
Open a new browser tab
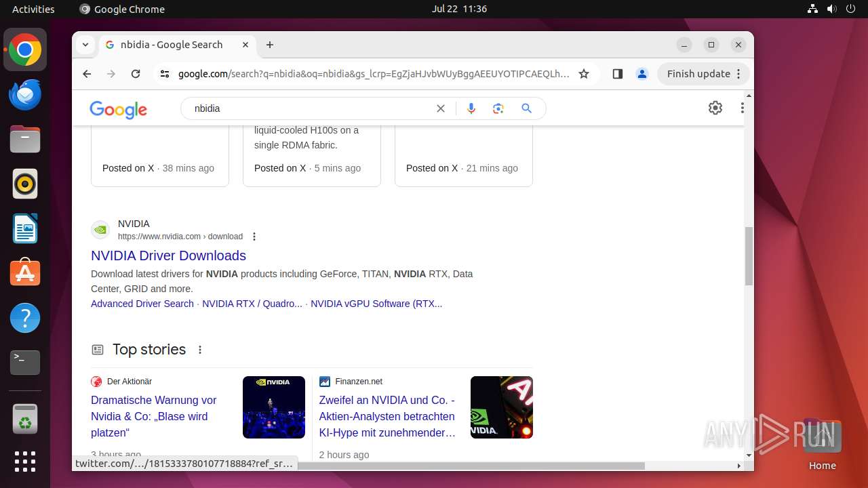point(270,45)
